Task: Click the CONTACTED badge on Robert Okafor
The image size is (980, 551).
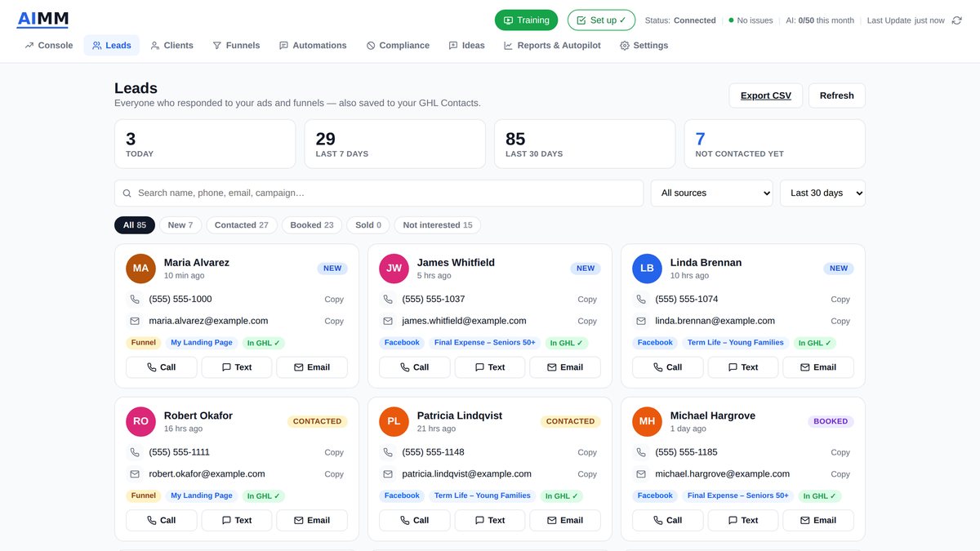Action: pyautogui.click(x=317, y=422)
